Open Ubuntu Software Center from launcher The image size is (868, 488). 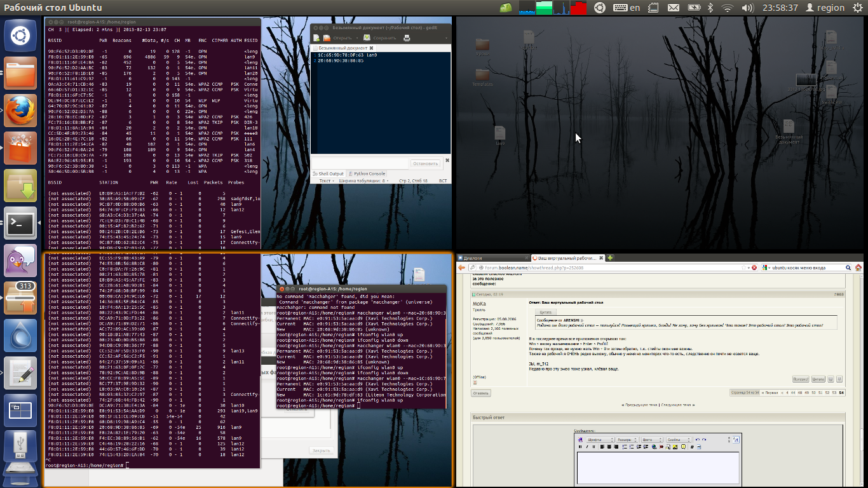coord(21,149)
